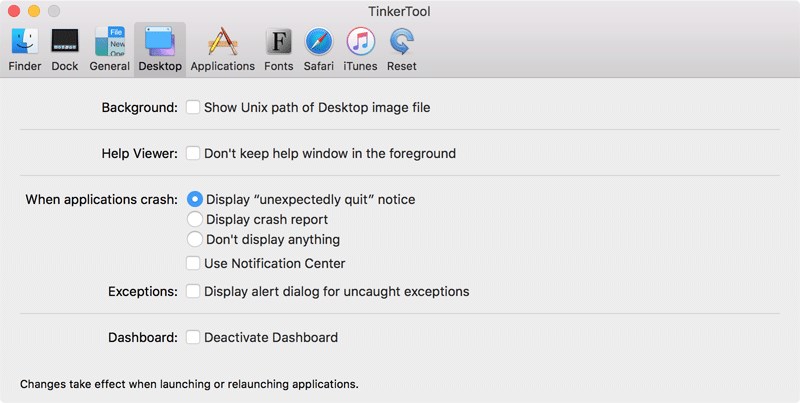800x403 pixels.
Task: Switch to the iTunes pane
Action: [x=360, y=49]
